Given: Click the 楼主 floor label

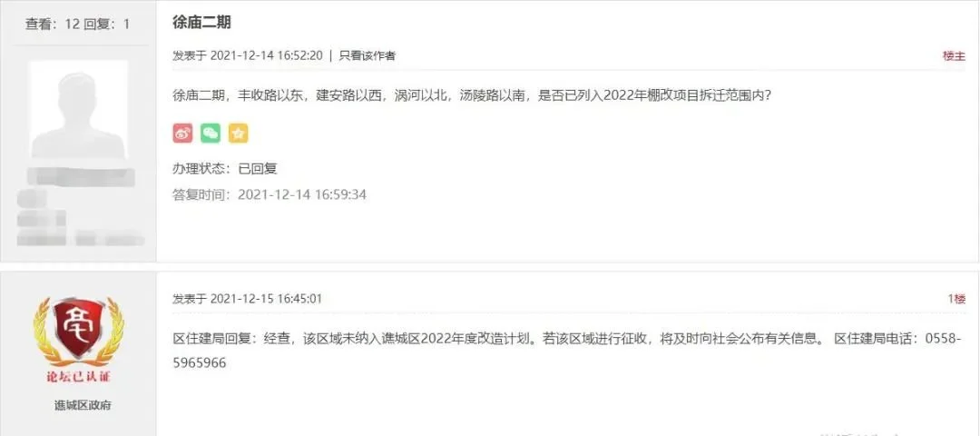Looking at the screenshot, I should point(955,55).
